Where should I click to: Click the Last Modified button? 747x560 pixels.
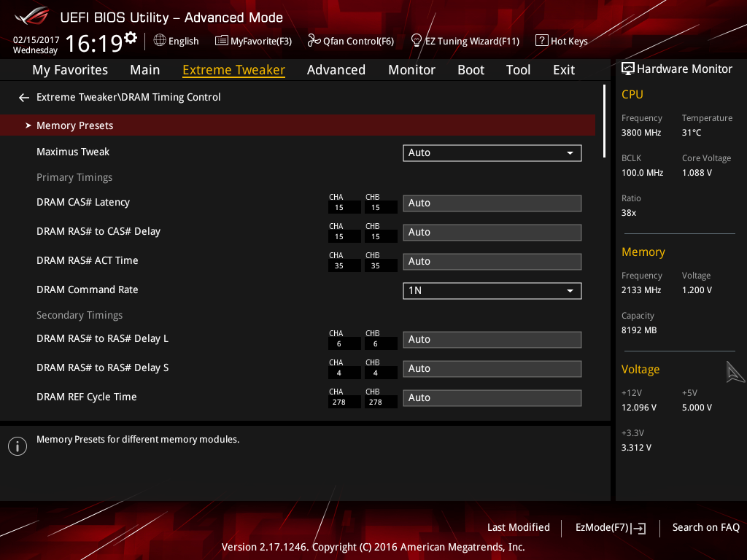point(518,527)
